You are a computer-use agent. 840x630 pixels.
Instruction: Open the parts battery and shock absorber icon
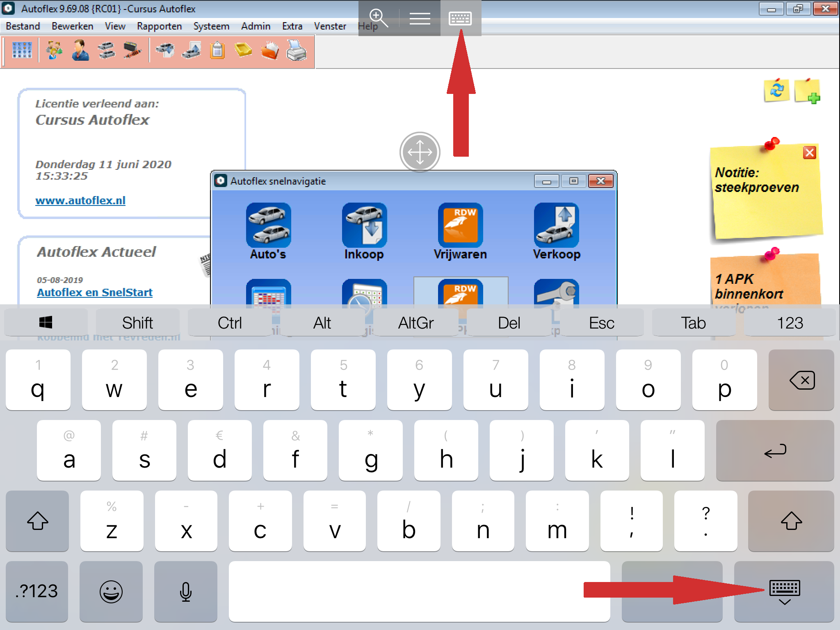(x=132, y=50)
